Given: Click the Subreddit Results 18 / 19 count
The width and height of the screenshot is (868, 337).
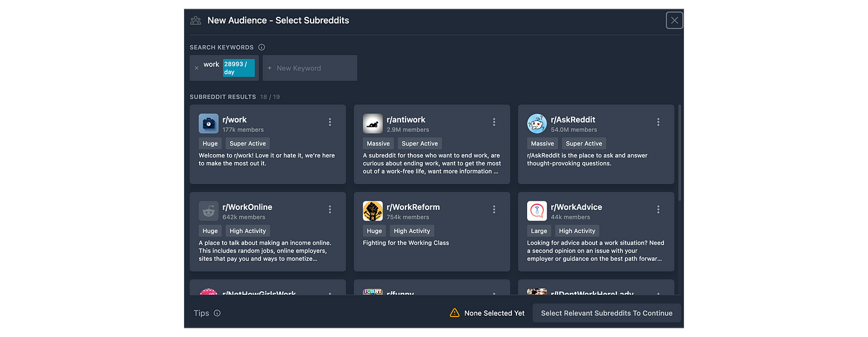Looking at the screenshot, I should point(270,97).
